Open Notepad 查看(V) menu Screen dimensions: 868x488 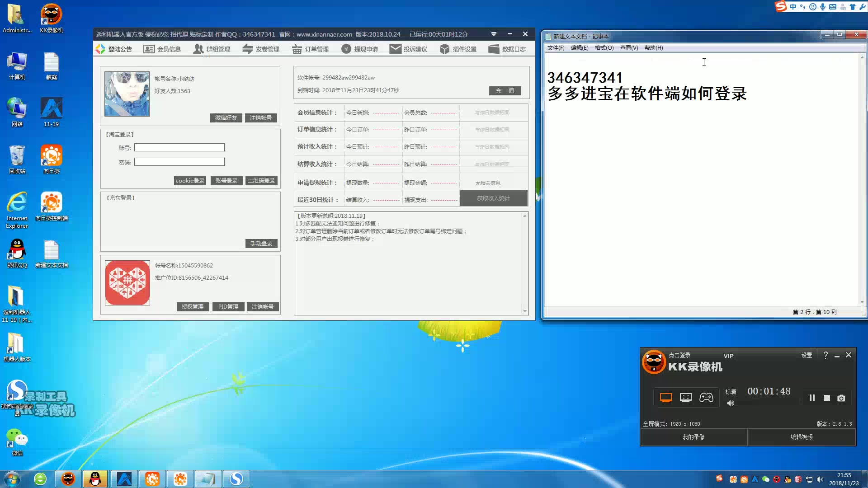[x=629, y=47]
